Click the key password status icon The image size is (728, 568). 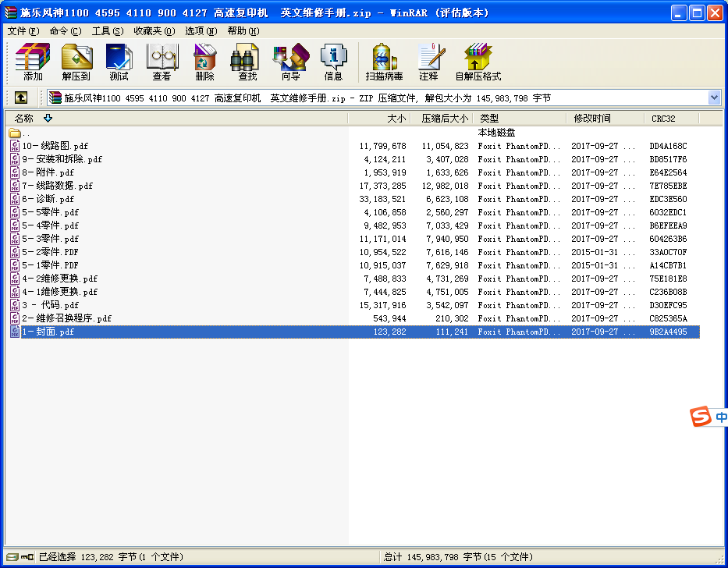tap(27, 557)
